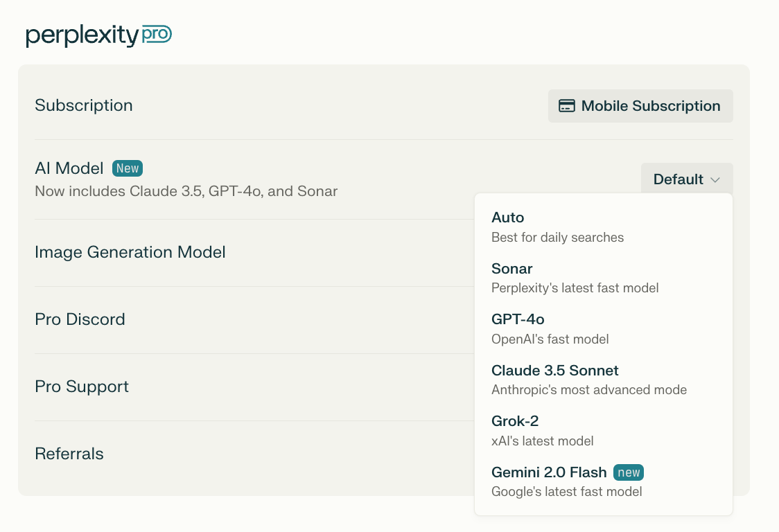Click the Perplexity Pro logo
The height and width of the screenshot is (532, 779).
tap(99, 35)
